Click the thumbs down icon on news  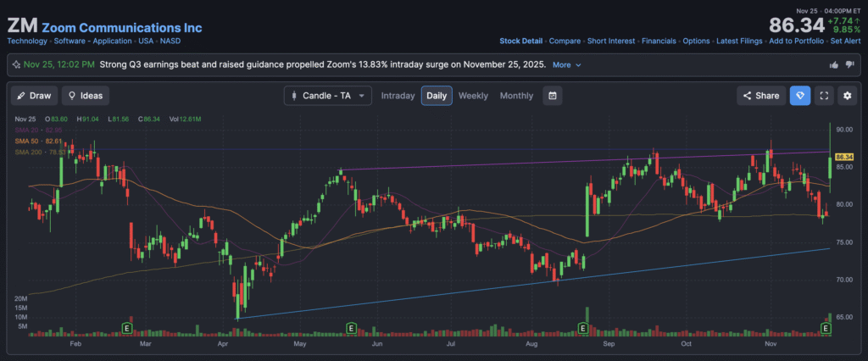click(x=849, y=64)
